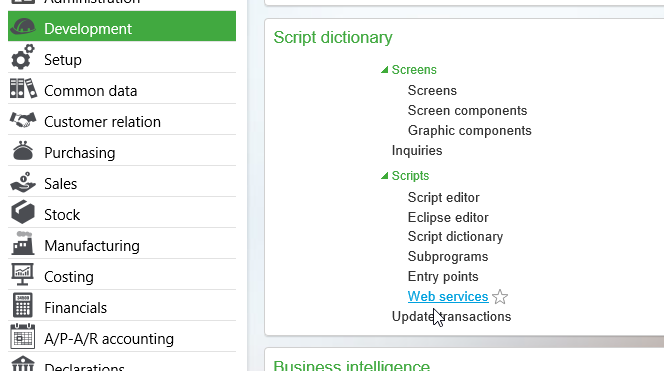Open Update transactions item
Image resolution: width=664 pixels, height=371 pixels.
coord(451,316)
